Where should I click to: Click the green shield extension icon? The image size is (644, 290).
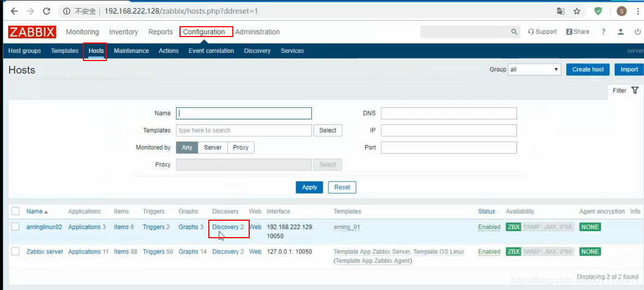click(598, 11)
